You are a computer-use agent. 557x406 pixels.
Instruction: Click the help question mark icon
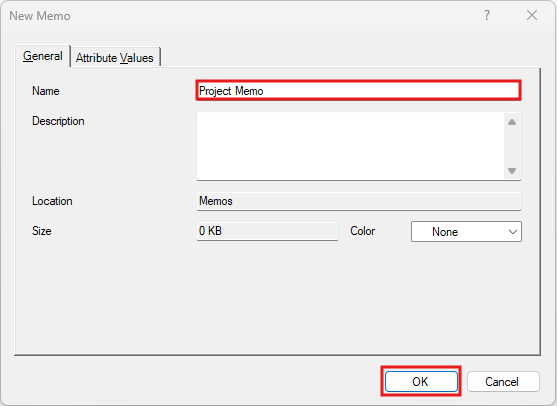tap(487, 15)
